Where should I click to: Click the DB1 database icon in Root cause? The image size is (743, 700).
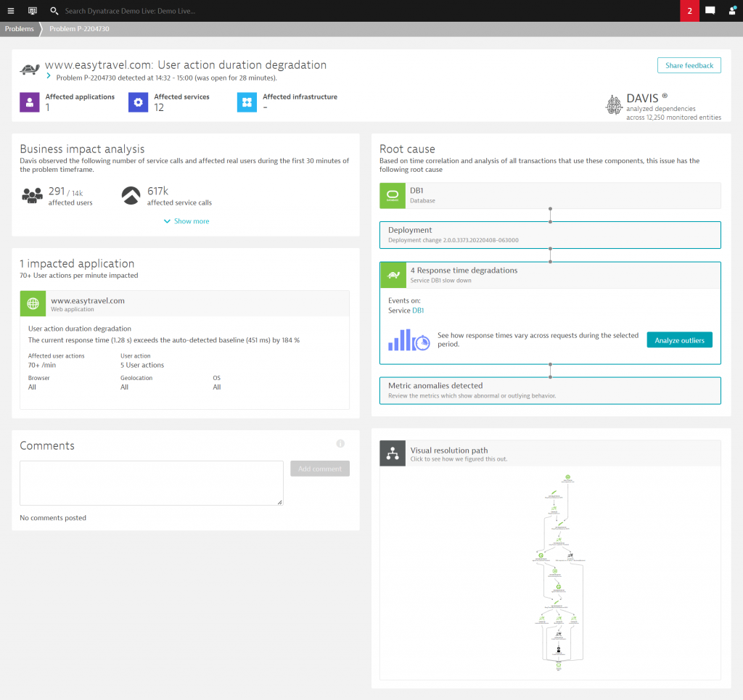392,195
